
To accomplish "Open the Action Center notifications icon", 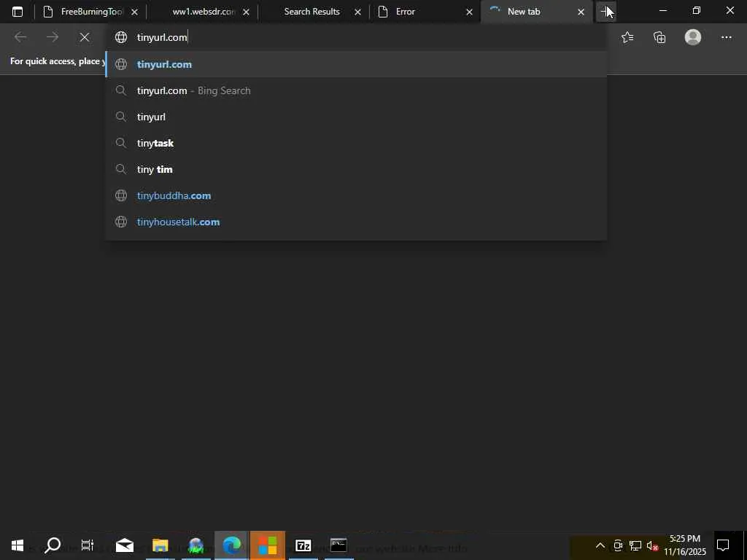I will tap(723, 545).
